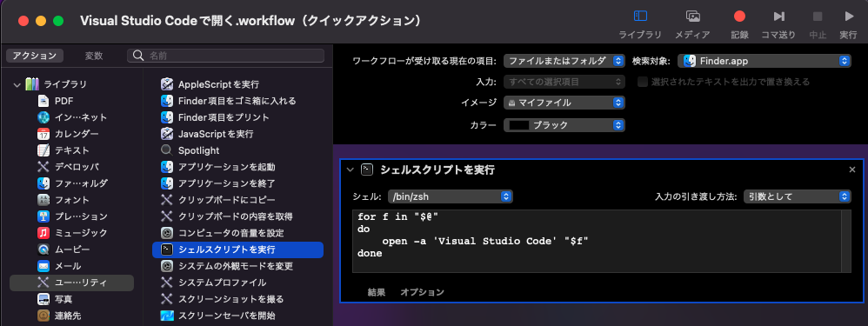This screenshot has width=868, height=326.
Task: Toggle 選択されたテキストを出力で置き換える checkbox
Action: [x=642, y=82]
